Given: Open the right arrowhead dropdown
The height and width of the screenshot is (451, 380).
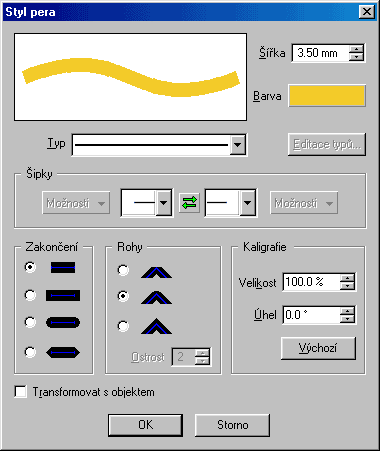Looking at the screenshot, I should 247,203.
